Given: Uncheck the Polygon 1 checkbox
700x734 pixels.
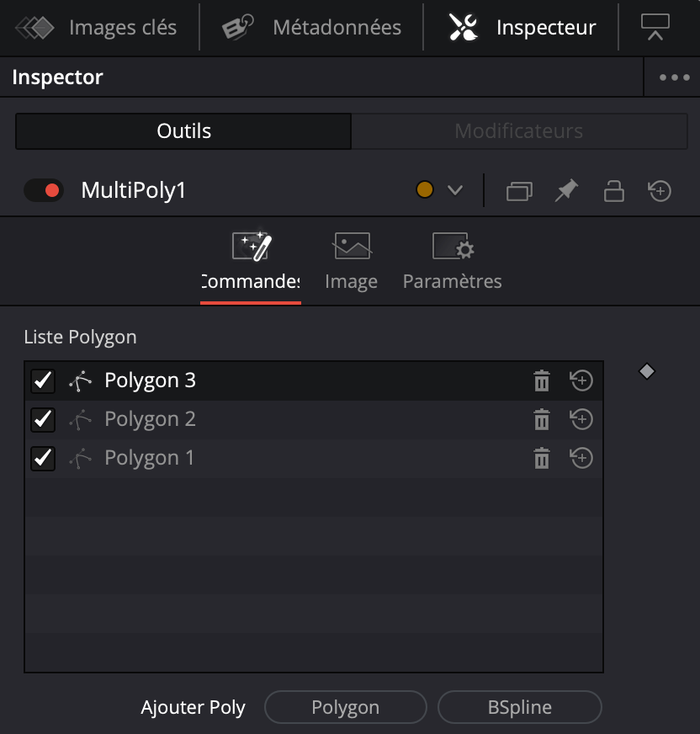Looking at the screenshot, I should click(43, 458).
